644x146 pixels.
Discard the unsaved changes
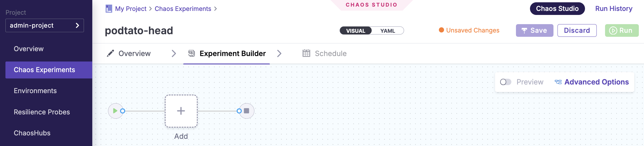[577, 30]
